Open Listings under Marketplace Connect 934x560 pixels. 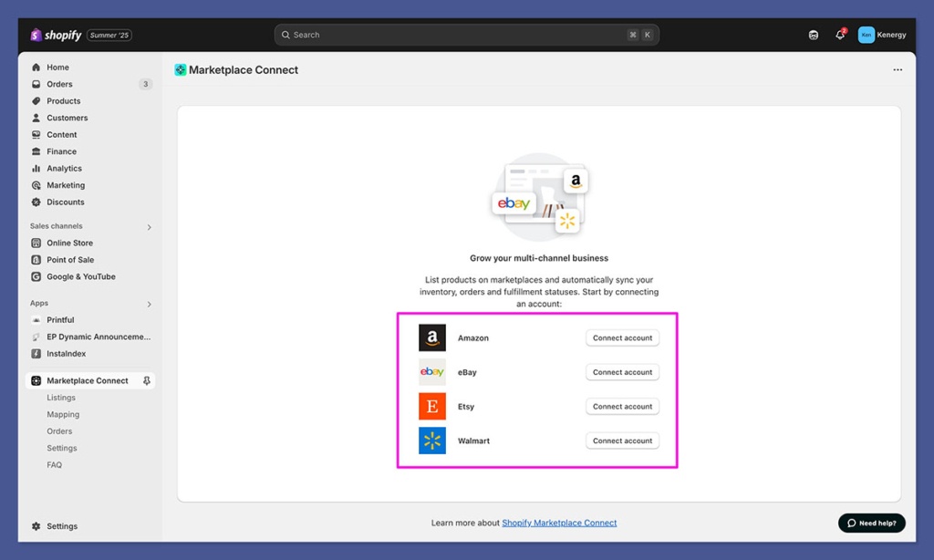coord(61,398)
